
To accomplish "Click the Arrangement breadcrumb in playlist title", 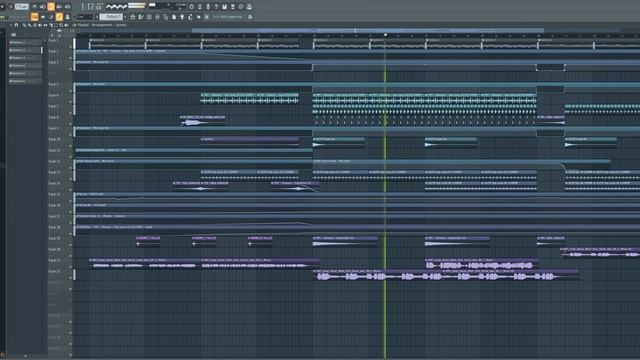I will 102,25.
